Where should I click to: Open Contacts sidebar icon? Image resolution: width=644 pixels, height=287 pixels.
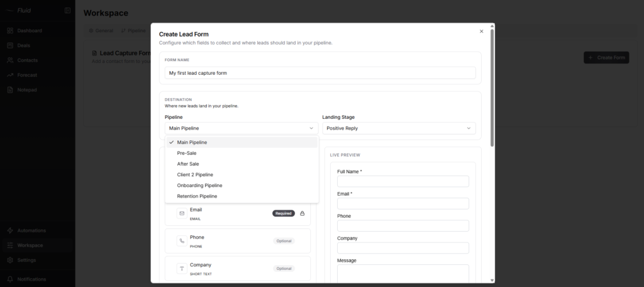10,60
